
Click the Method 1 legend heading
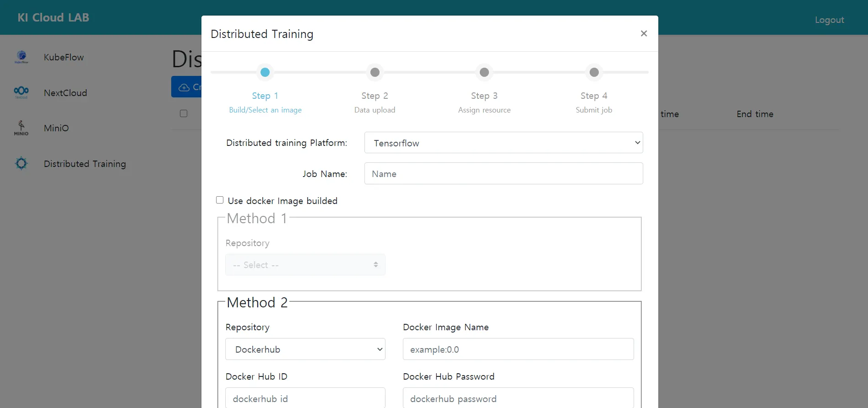coord(257,218)
